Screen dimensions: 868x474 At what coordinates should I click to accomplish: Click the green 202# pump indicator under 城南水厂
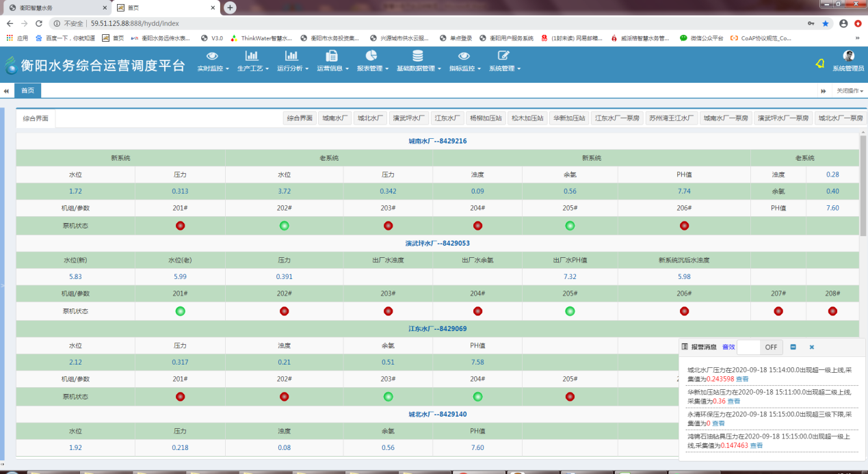pos(285,226)
